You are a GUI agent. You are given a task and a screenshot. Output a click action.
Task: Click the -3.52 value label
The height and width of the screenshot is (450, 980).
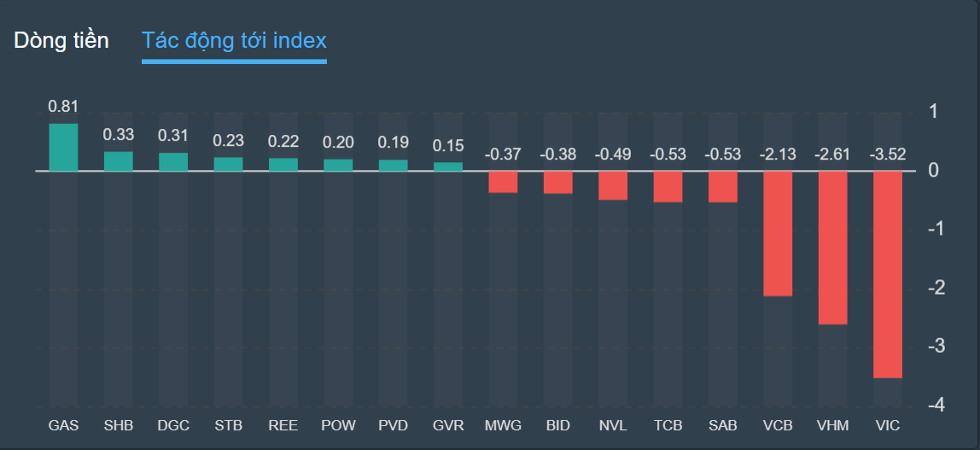tap(887, 155)
